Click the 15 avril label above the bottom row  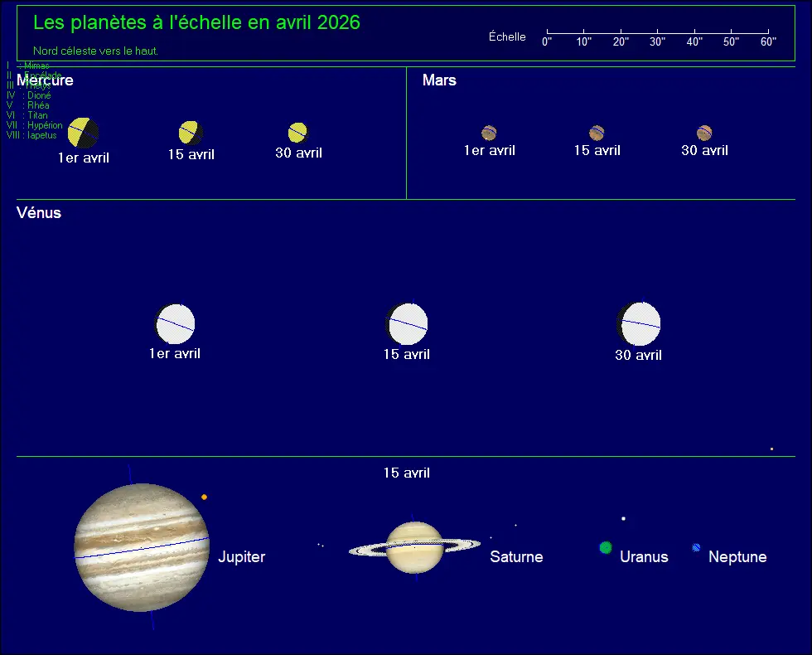tap(407, 473)
